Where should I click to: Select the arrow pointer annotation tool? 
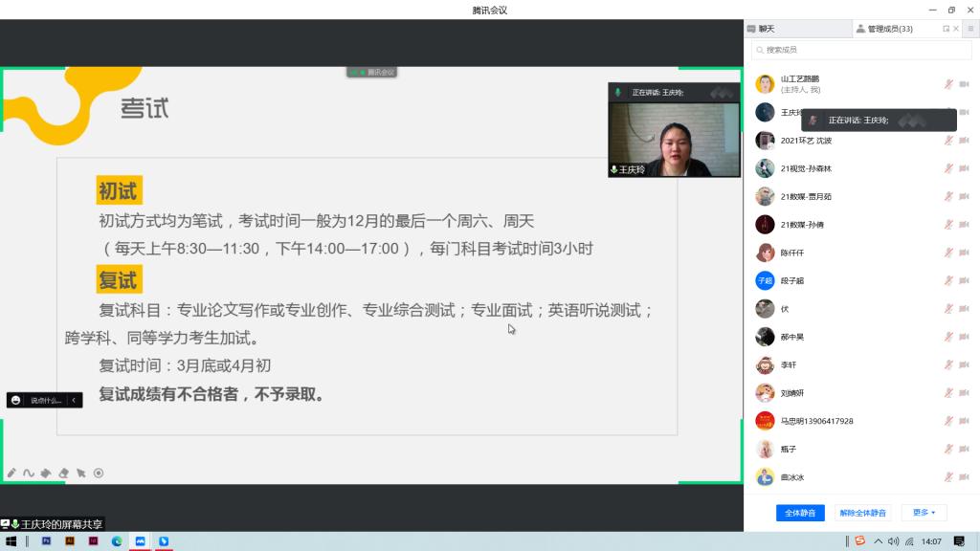click(x=81, y=473)
